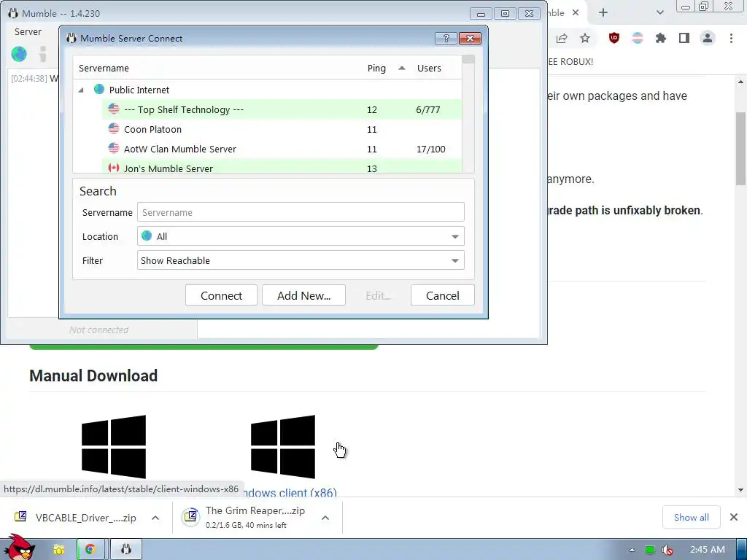The image size is (747, 560).
Task: Select the Top Shelf Technology server row
Action: pos(282,109)
